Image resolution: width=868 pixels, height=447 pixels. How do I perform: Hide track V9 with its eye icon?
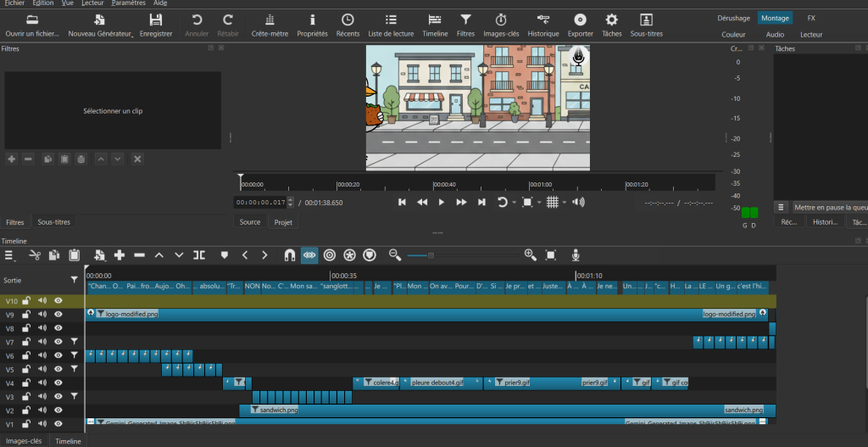[x=58, y=315]
